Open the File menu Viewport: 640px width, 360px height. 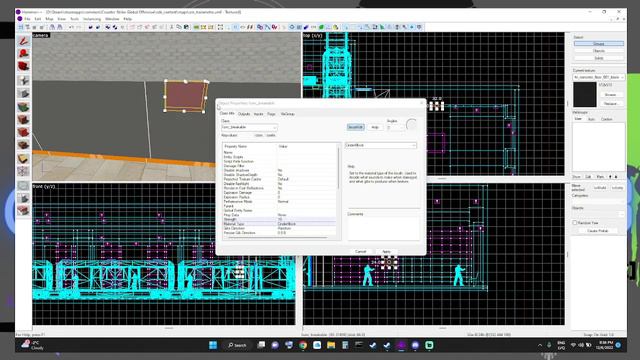click(27, 19)
